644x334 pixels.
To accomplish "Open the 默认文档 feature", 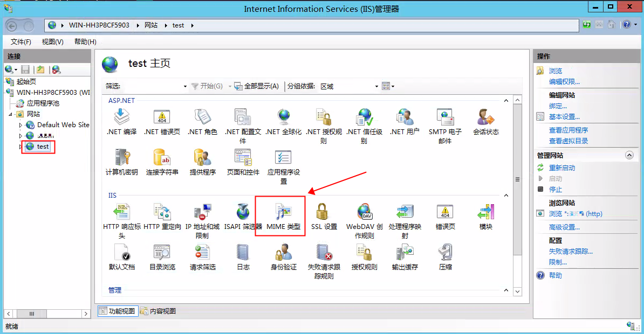I will pyautogui.click(x=121, y=255).
